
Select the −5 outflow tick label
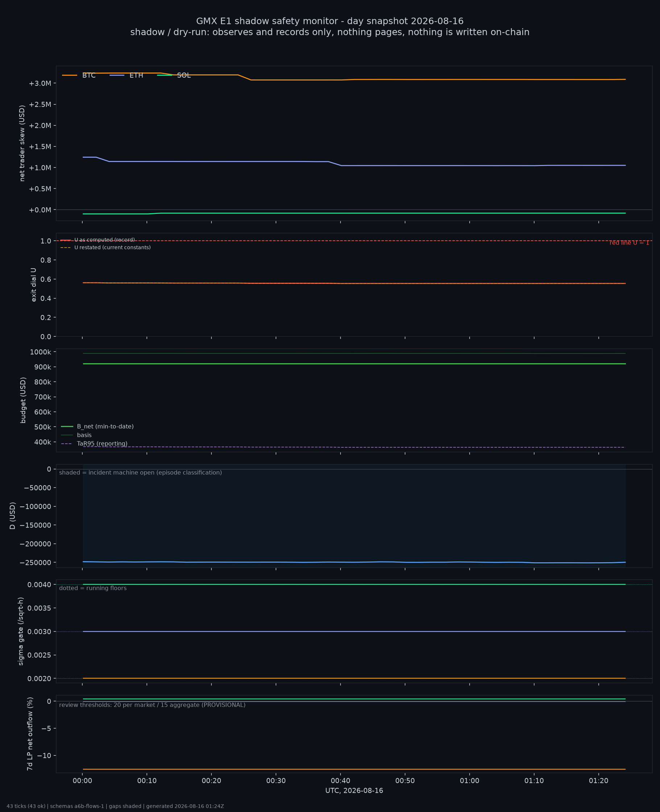click(x=46, y=728)
